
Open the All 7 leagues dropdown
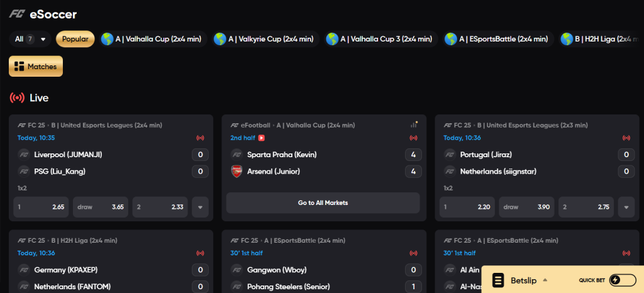(30, 39)
